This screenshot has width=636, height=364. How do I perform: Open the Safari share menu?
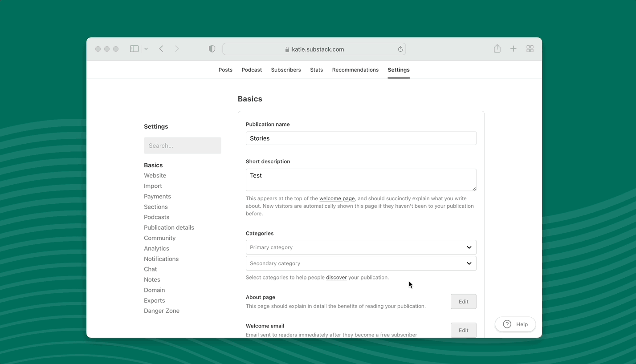(497, 49)
